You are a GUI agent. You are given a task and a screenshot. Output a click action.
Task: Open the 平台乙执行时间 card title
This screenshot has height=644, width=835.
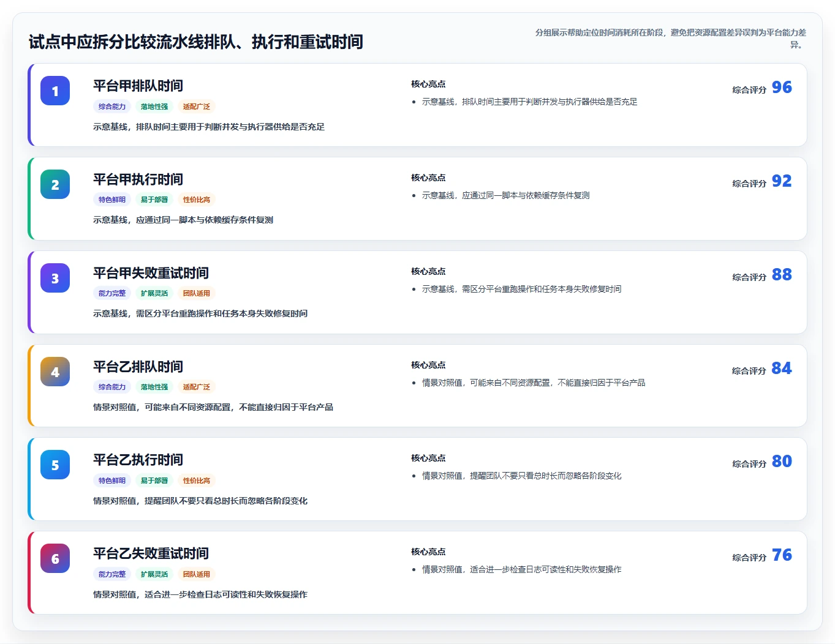coord(138,460)
